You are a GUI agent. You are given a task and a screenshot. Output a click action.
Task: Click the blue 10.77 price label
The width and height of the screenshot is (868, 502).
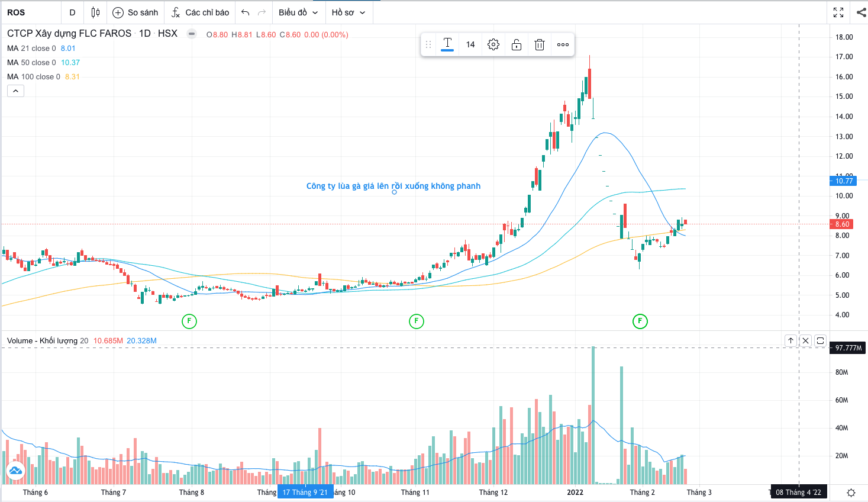(x=843, y=181)
